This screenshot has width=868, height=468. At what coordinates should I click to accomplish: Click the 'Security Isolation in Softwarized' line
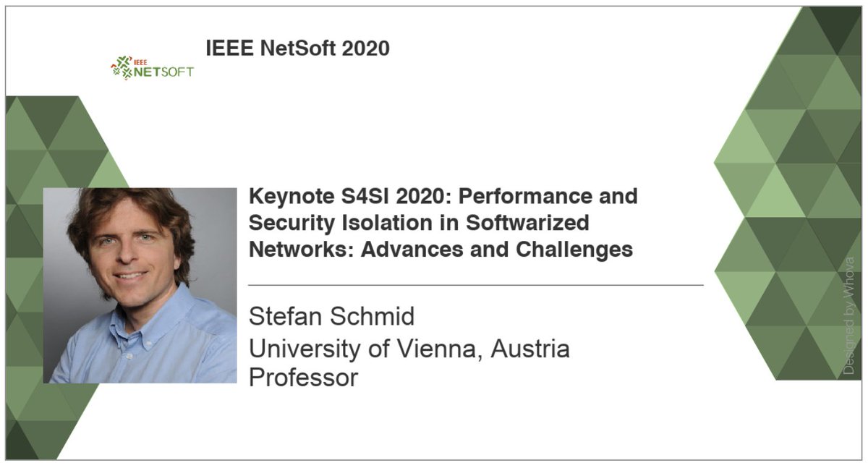pyautogui.click(x=419, y=223)
